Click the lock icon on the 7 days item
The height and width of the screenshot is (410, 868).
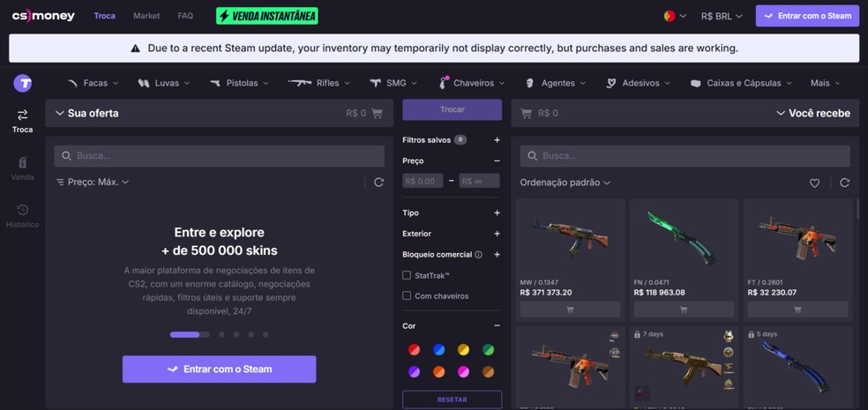[x=637, y=335]
